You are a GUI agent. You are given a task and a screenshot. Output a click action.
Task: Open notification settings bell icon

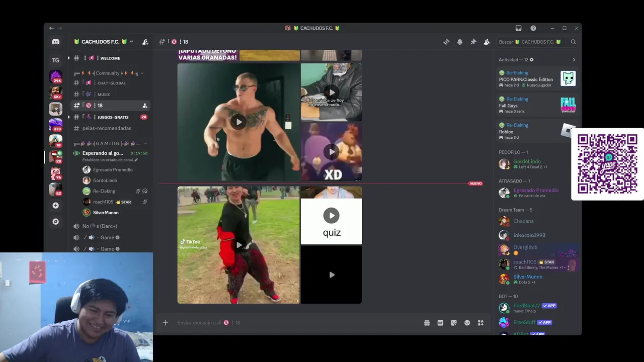coord(460,42)
